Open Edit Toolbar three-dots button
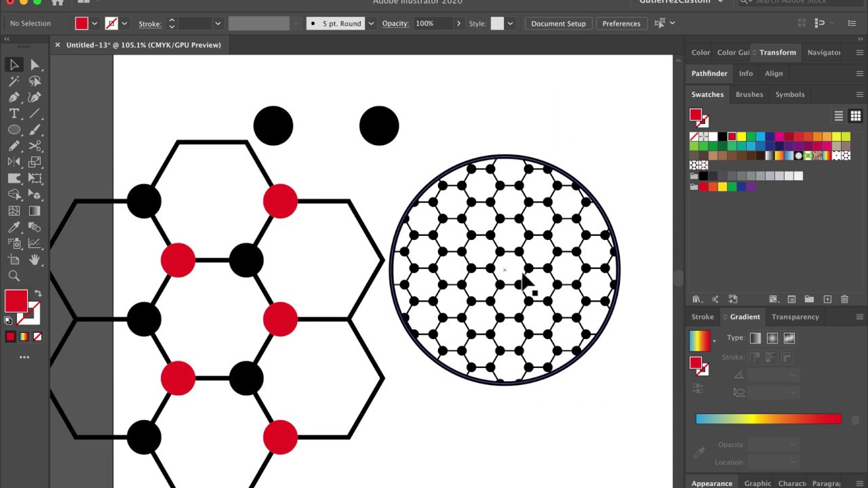The height and width of the screenshot is (488, 868). click(x=24, y=357)
